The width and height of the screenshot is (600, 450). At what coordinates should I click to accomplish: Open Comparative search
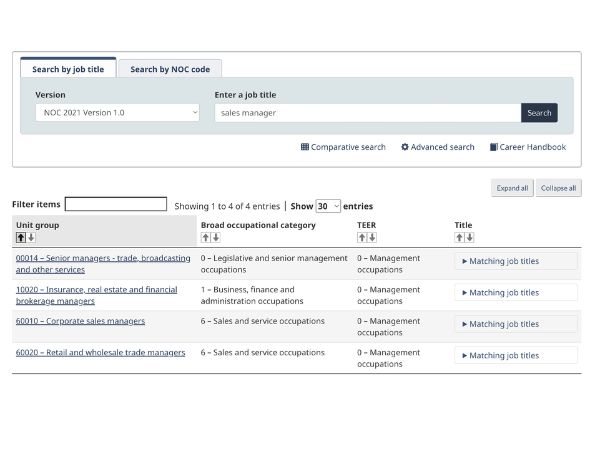click(x=343, y=147)
